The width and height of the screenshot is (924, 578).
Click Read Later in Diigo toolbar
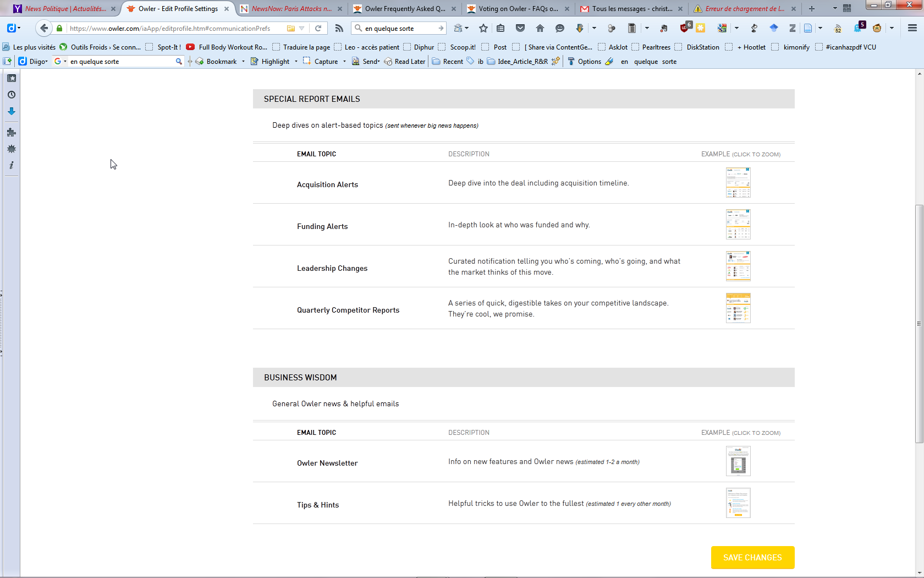[405, 62]
